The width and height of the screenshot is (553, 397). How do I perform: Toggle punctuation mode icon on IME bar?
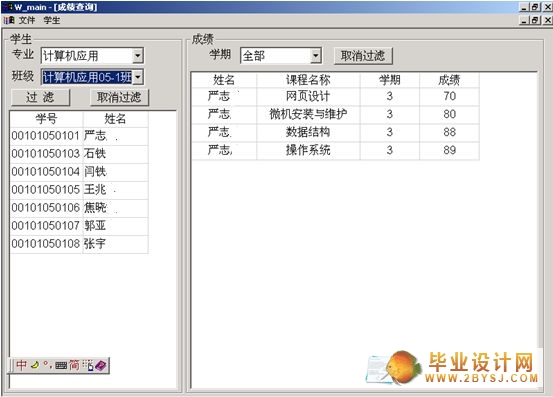47,365
